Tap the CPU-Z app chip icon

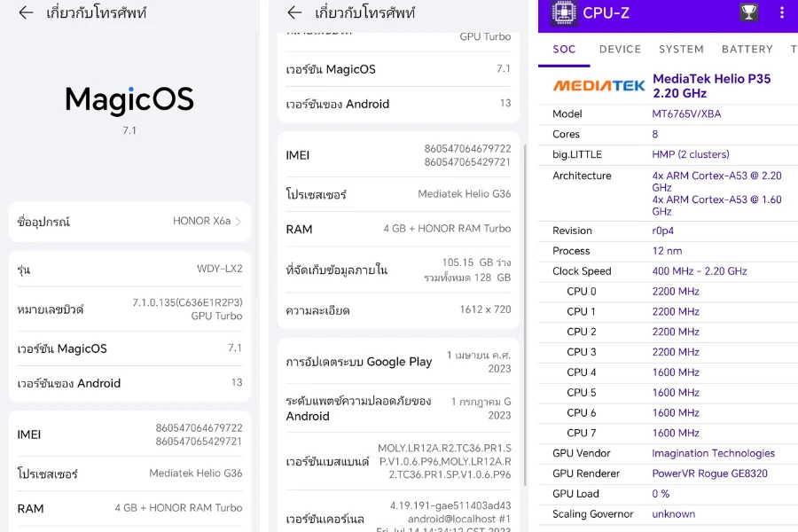[x=564, y=12]
